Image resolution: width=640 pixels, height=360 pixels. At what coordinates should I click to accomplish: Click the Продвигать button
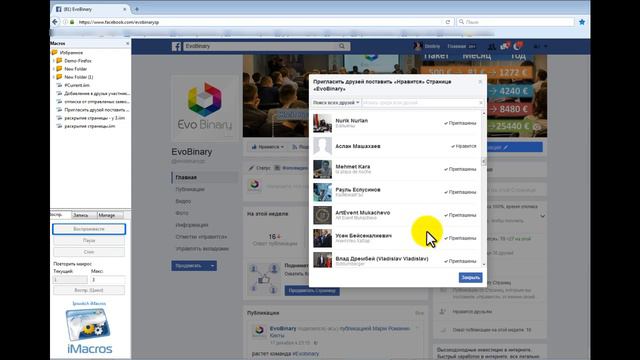click(x=189, y=266)
